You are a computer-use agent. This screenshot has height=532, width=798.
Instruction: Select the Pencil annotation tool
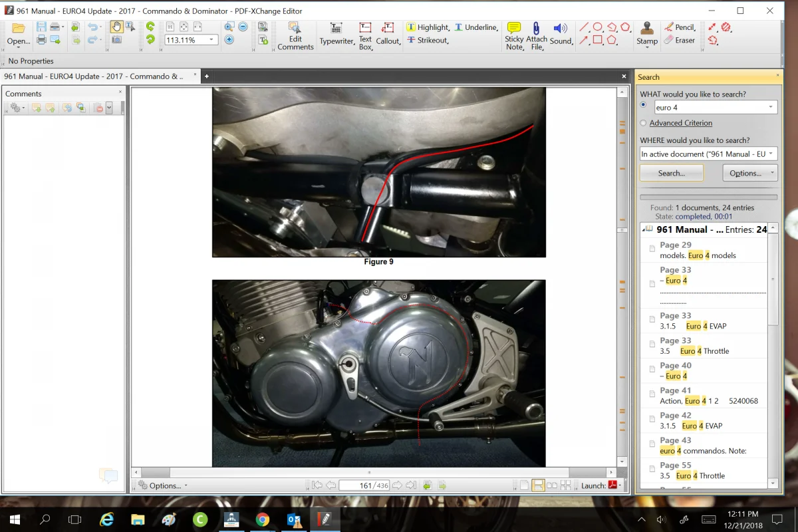pos(680,27)
